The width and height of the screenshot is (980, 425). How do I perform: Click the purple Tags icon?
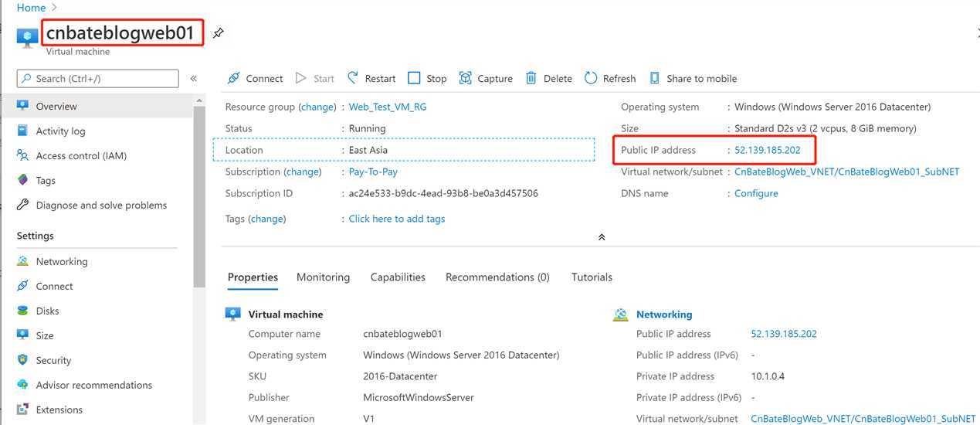[22, 180]
